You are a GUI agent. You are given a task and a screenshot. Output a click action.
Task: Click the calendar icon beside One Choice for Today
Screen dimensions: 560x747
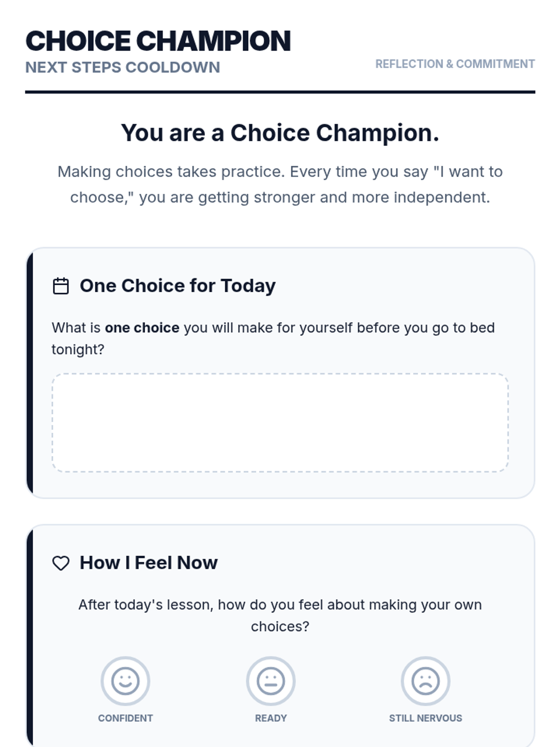click(61, 286)
